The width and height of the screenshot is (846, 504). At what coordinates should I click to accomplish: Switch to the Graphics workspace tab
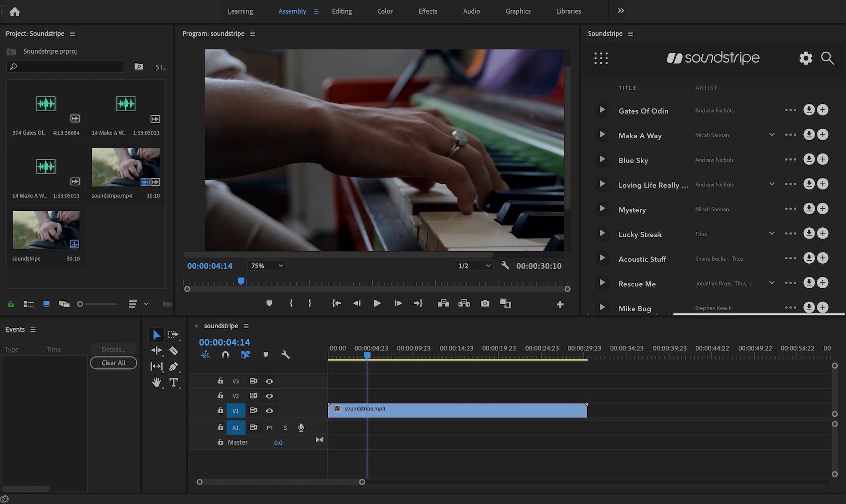[x=517, y=11]
